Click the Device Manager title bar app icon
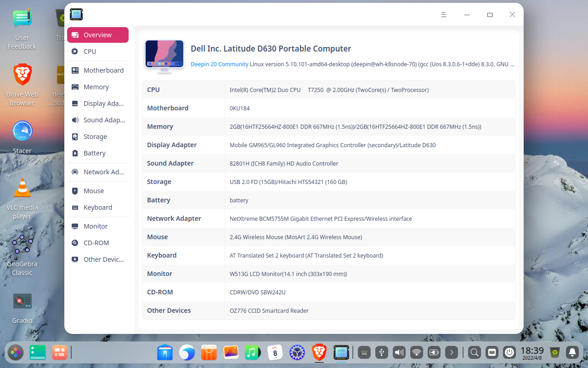 (76, 15)
